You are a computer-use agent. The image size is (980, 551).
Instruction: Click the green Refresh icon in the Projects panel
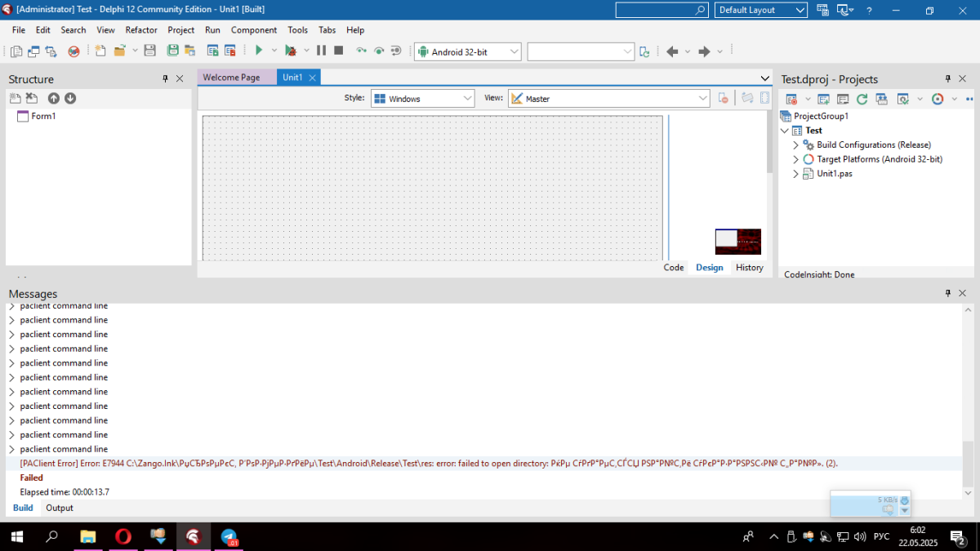(862, 99)
